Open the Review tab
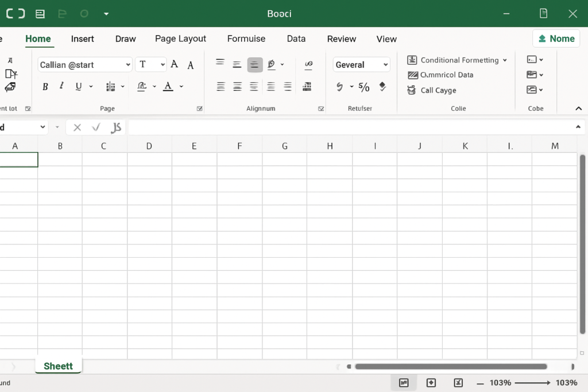The width and height of the screenshot is (588, 392). point(341,38)
